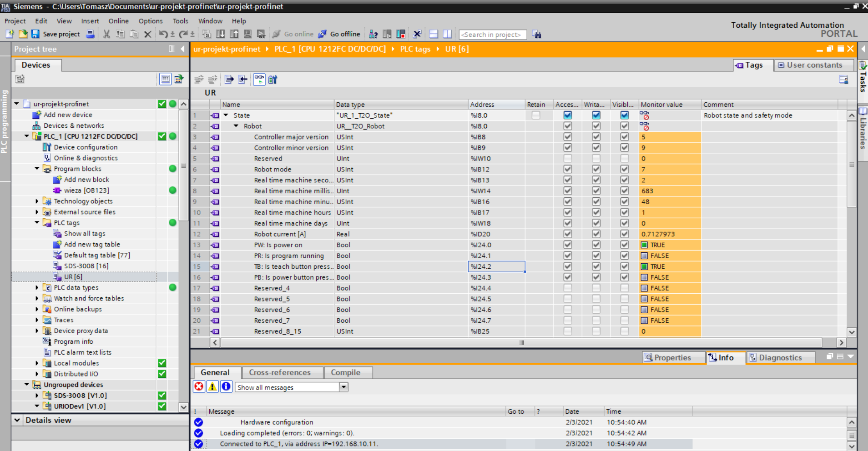Viewport: 868px width, 451px height.
Task: Click the Delete X icon in toolbar
Action: pyautogui.click(x=148, y=34)
